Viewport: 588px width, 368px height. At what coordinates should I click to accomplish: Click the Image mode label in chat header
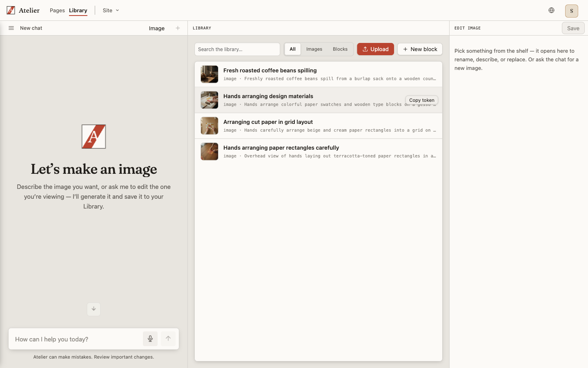point(157,28)
